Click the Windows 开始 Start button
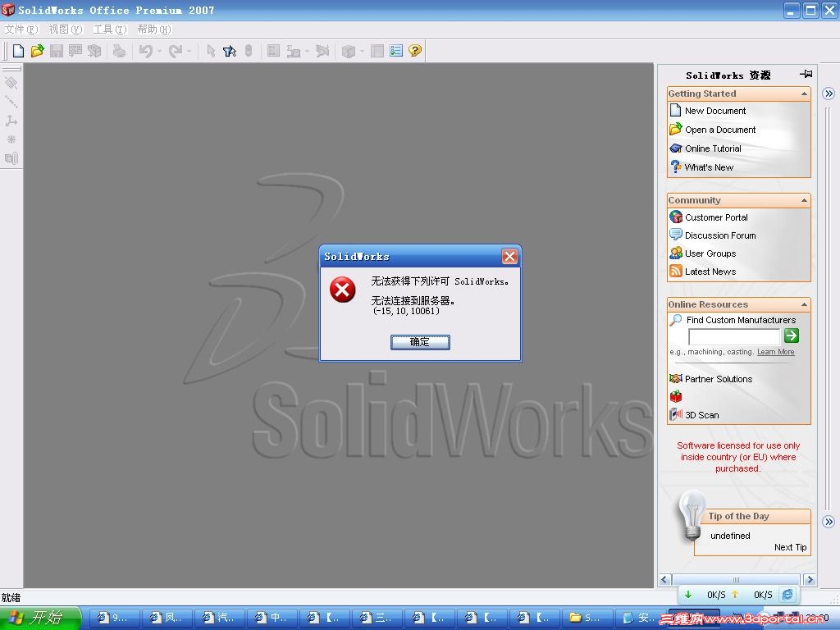 point(41,619)
